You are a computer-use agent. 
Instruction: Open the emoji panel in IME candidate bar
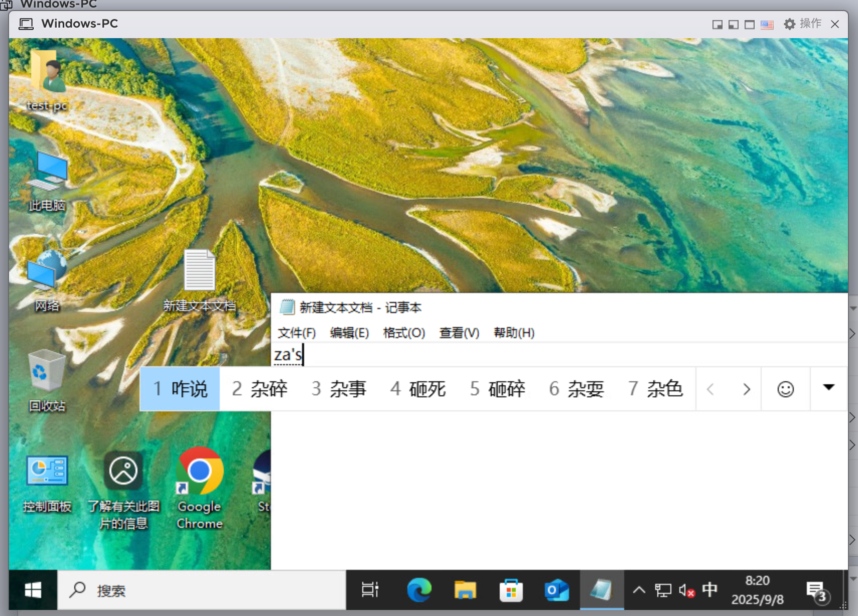click(785, 389)
